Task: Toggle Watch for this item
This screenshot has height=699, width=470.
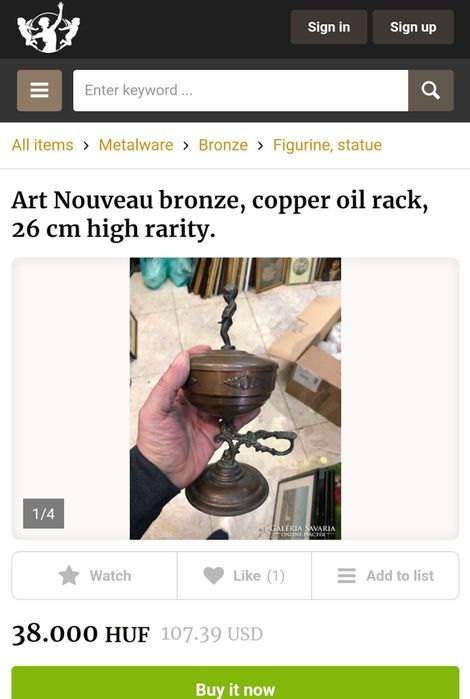Action: click(95, 576)
